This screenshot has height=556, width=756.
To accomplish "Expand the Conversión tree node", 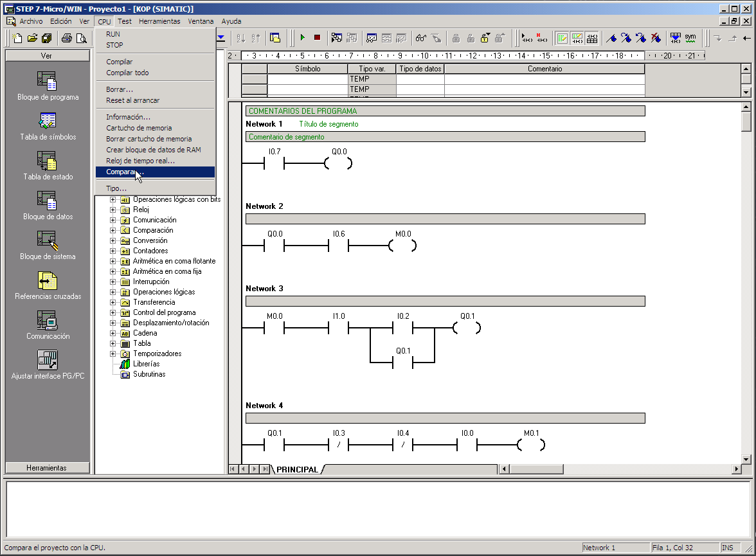I will [113, 240].
